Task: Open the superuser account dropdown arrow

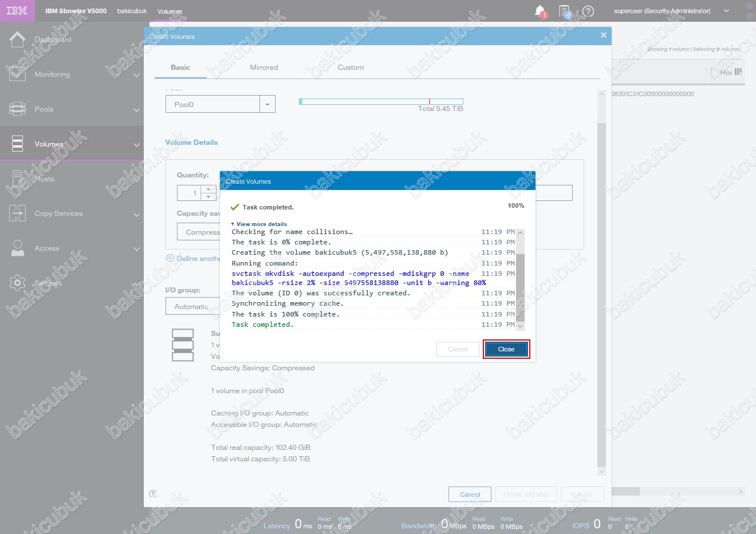Action: [x=726, y=11]
